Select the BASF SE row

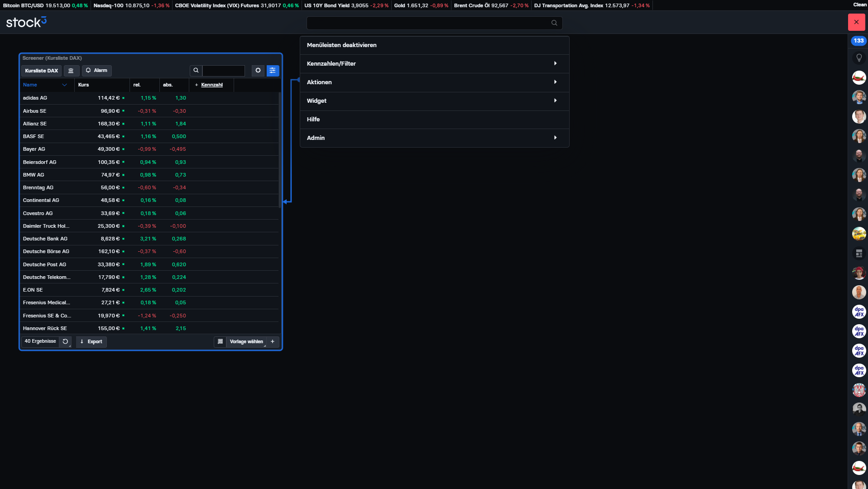(x=149, y=136)
